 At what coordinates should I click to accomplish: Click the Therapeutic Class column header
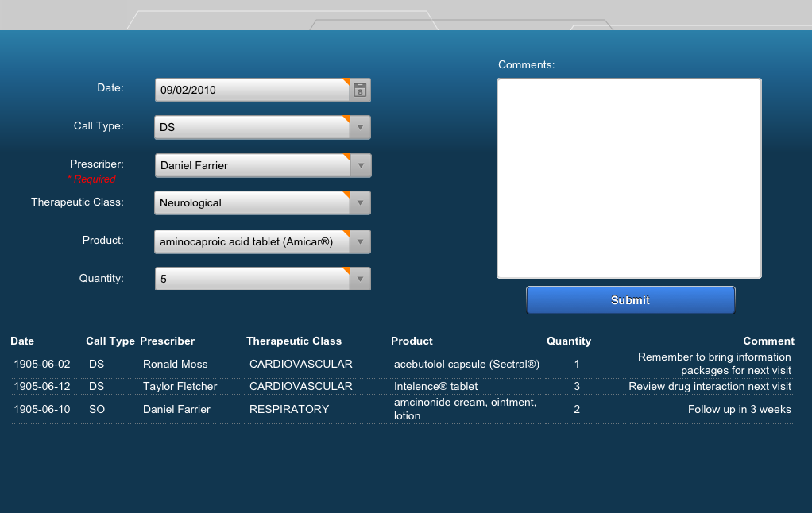(294, 341)
